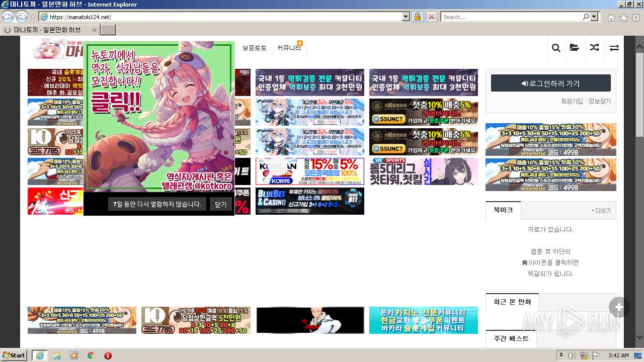This screenshot has width=644, height=362.
Task: Close the popup with 닫기 button
Action: (x=220, y=204)
